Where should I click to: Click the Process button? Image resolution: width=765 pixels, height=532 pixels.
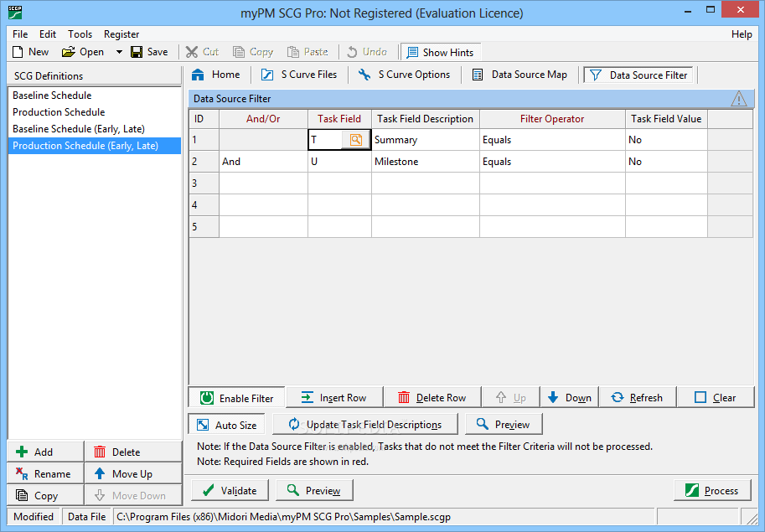click(x=713, y=491)
